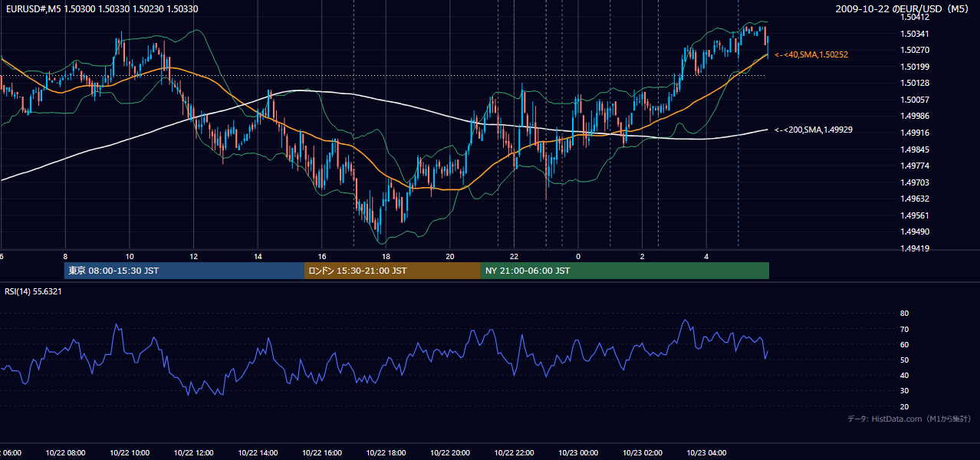Click price axis value 1.49916

(915, 133)
